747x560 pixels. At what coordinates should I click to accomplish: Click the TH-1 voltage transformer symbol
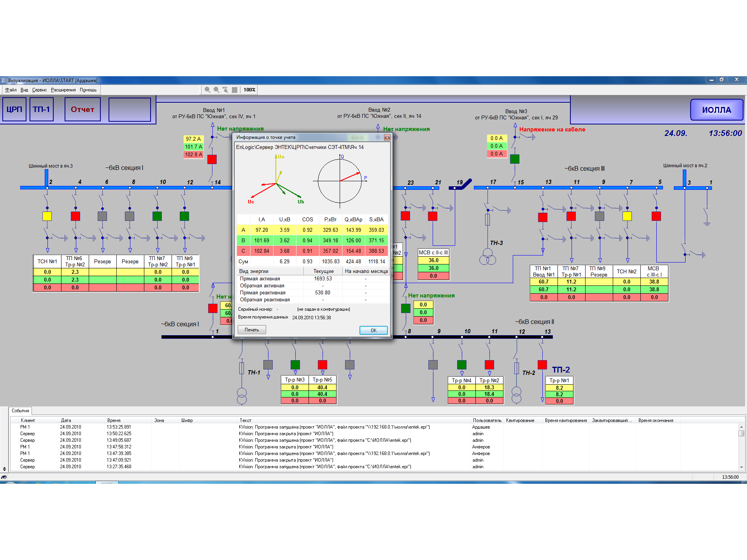(242, 396)
